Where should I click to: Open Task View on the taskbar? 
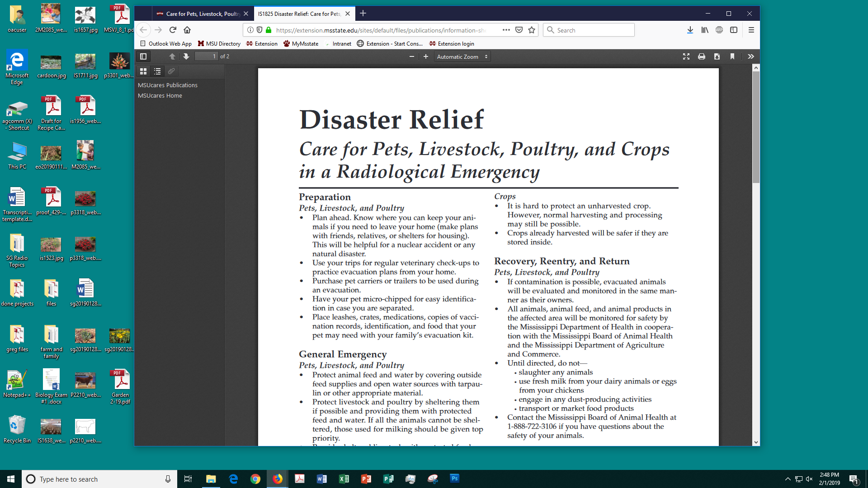point(188,479)
